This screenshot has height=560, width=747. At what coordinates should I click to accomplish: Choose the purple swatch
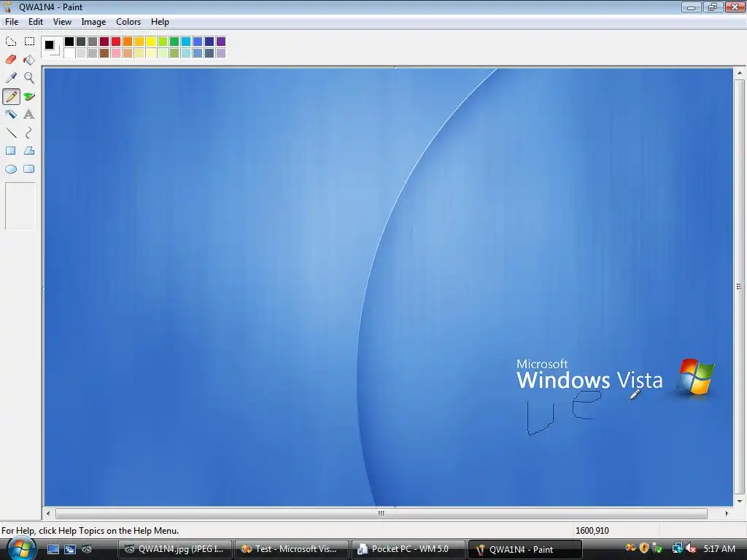click(x=221, y=42)
